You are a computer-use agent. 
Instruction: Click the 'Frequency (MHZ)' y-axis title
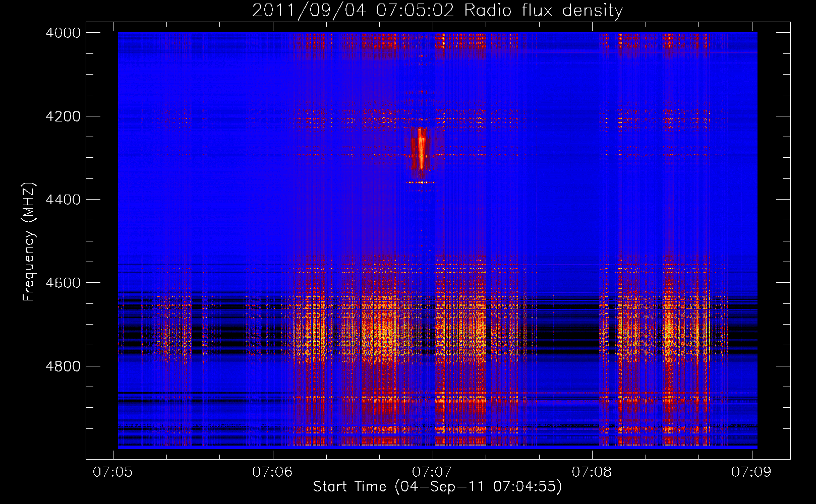(x=29, y=242)
